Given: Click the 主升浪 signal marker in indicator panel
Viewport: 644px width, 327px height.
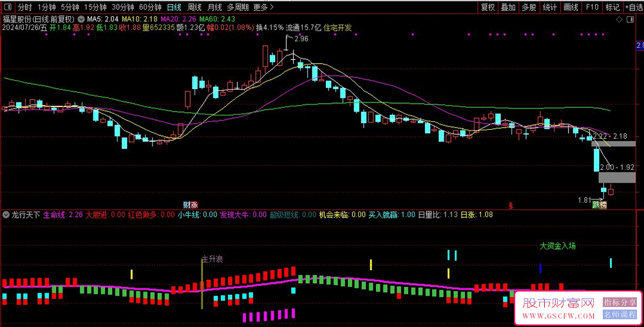Looking at the screenshot, I should pyautogui.click(x=212, y=259).
